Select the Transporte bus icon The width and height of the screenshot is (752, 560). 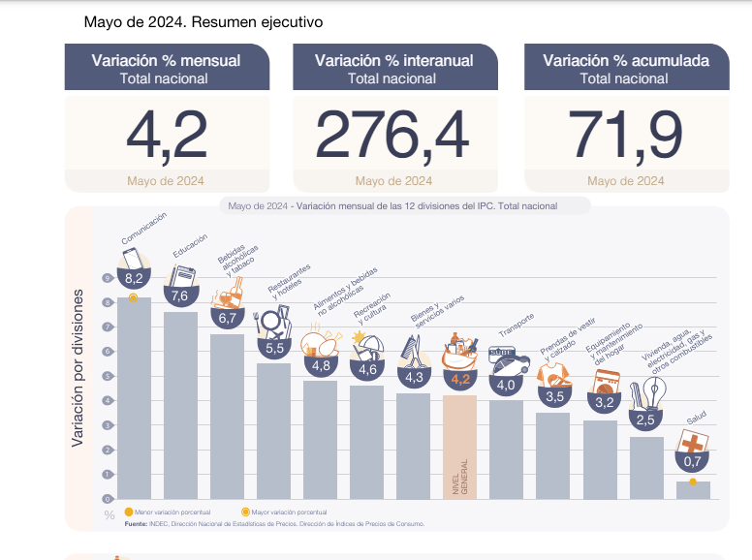(x=507, y=365)
